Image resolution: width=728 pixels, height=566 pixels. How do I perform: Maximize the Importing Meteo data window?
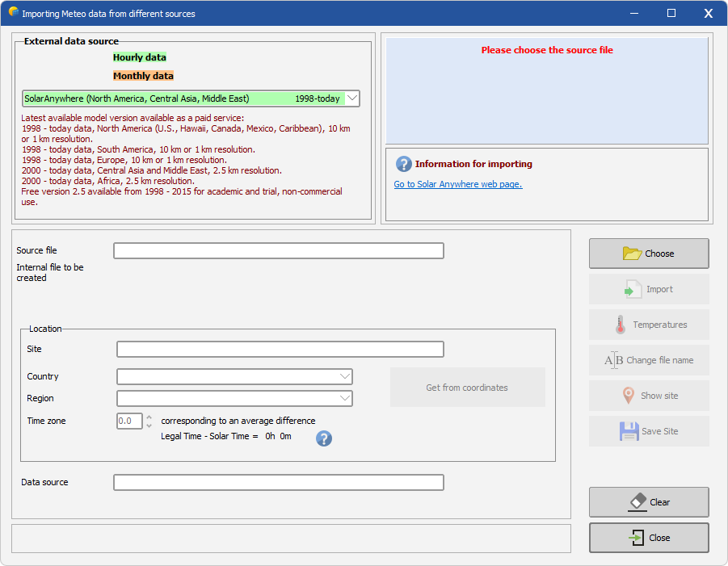(671, 13)
